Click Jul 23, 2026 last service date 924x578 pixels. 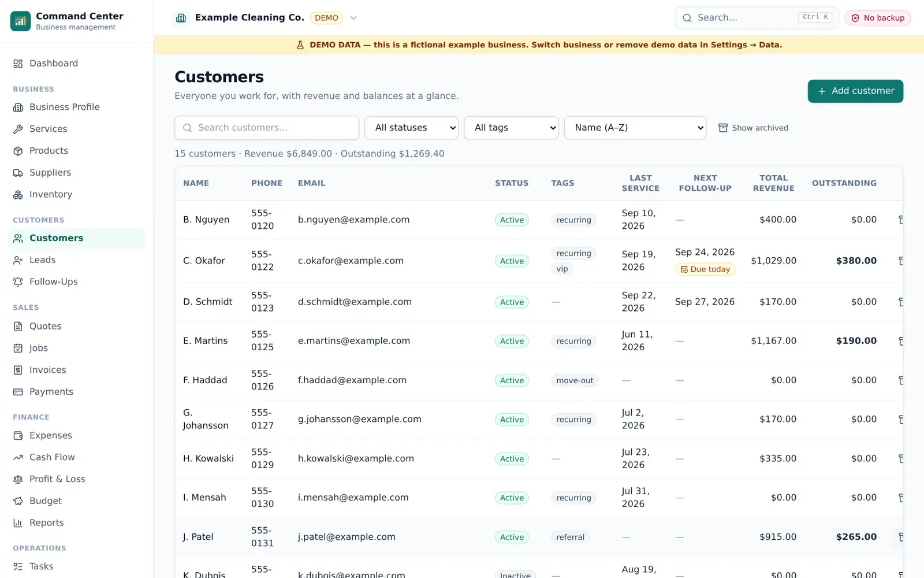tap(635, 458)
